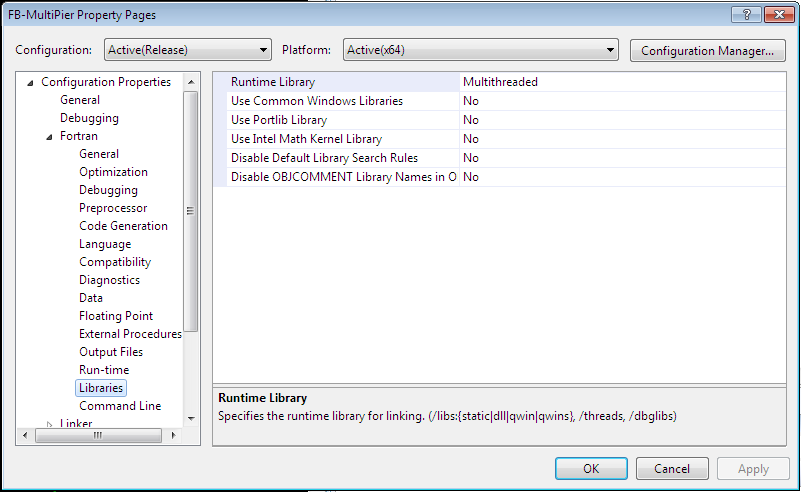Viewport: 801px width, 492px height.
Task: Select Optimization under Fortran
Action: [113, 172]
